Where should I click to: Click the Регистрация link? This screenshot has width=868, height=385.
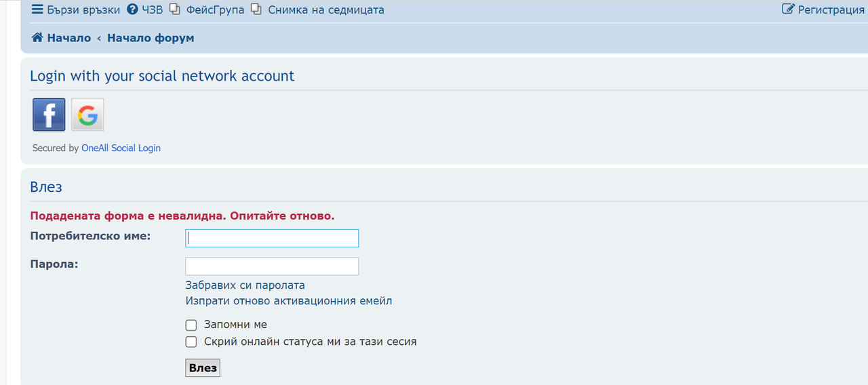[823, 9]
